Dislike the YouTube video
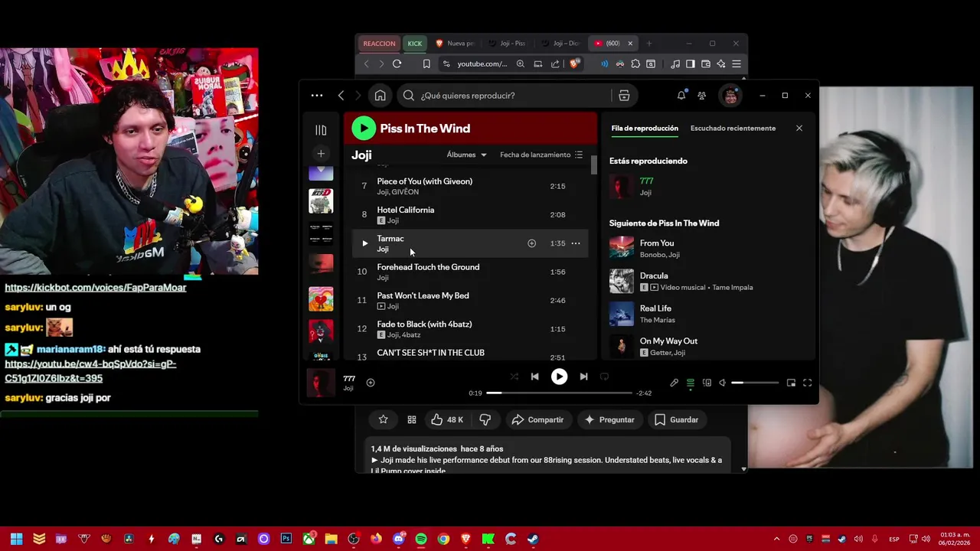This screenshot has width=980, height=551. (x=485, y=419)
